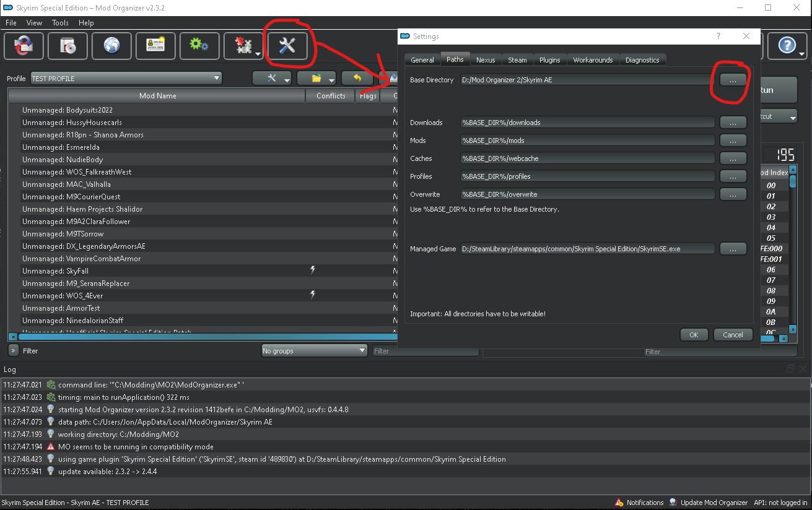Switch to the Nexus settings tab
Viewport: 812px width, 510px height.
pyautogui.click(x=486, y=60)
